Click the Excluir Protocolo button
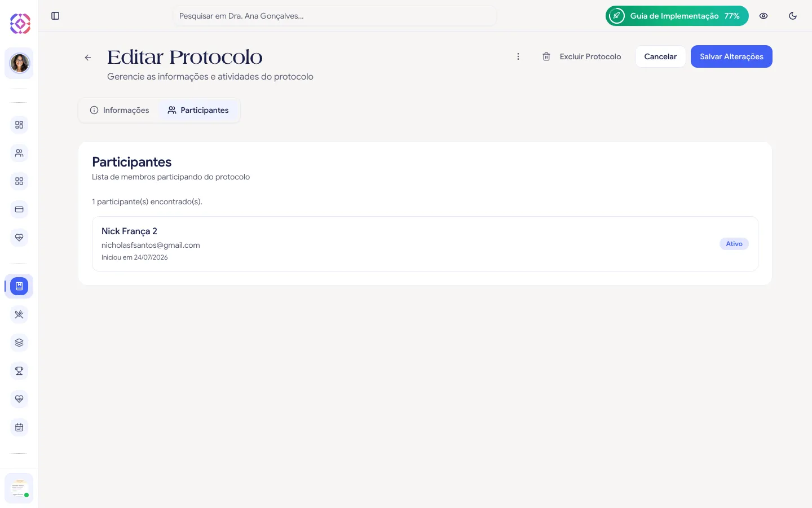This screenshot has height=508, width=812. click(x=581, y=56)
